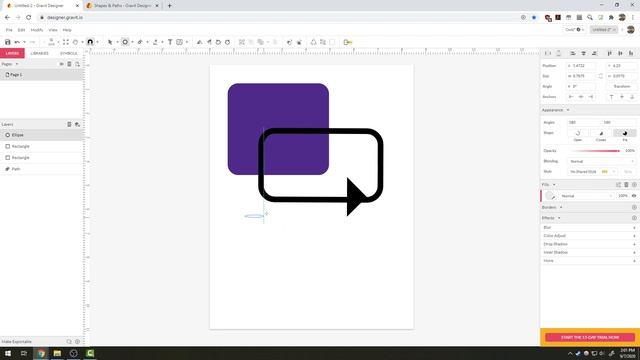Select the Ellipse layer
Image resolution: width=640 pixels, height=360 pixels.
point(41,135)
